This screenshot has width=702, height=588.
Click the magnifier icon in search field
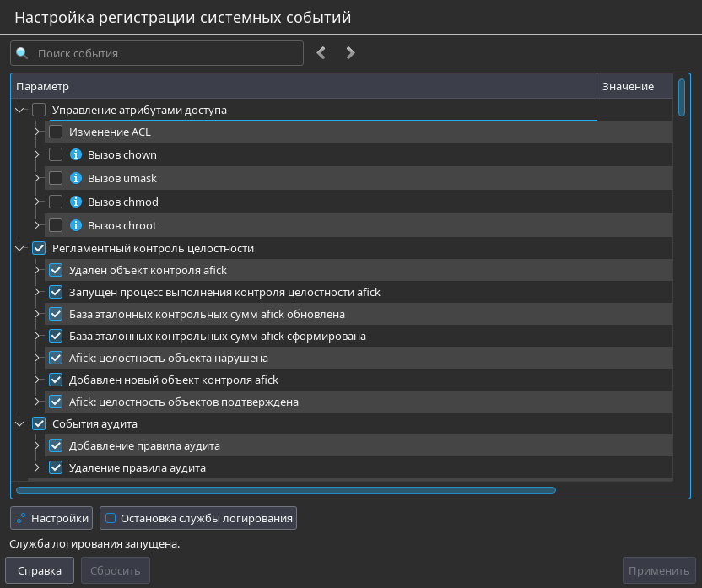[x=23, y=53]
